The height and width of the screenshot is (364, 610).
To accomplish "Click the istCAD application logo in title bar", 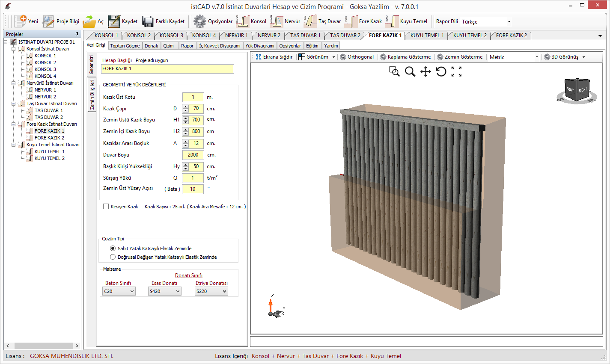I will coord(8,6).
